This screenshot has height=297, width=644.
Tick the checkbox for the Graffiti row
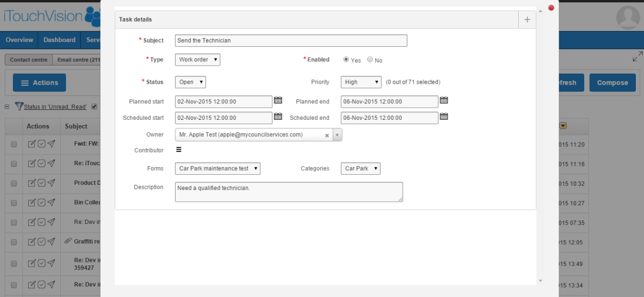(14, 243)
